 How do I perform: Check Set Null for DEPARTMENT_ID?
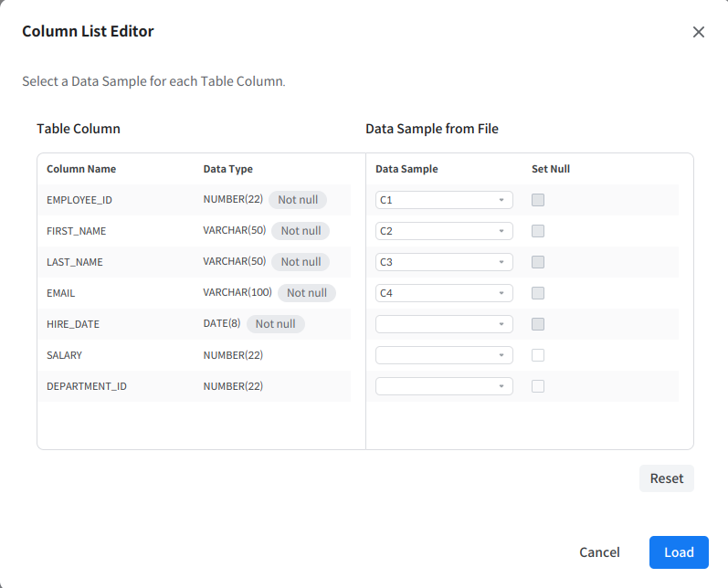tap(538, 386)
